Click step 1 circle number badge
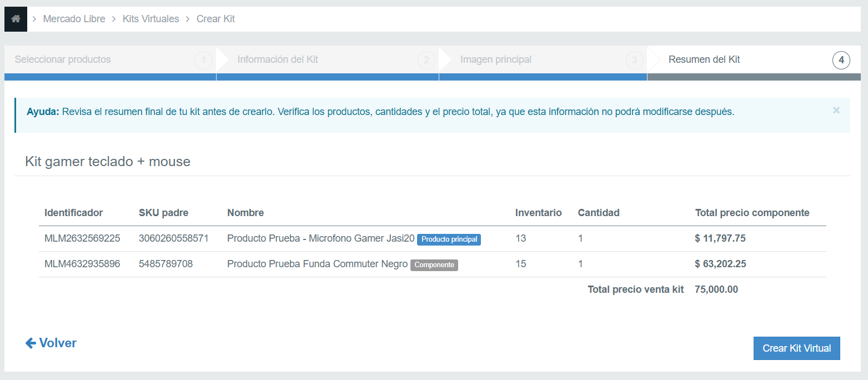868x380 pixels. pos(203,60)
